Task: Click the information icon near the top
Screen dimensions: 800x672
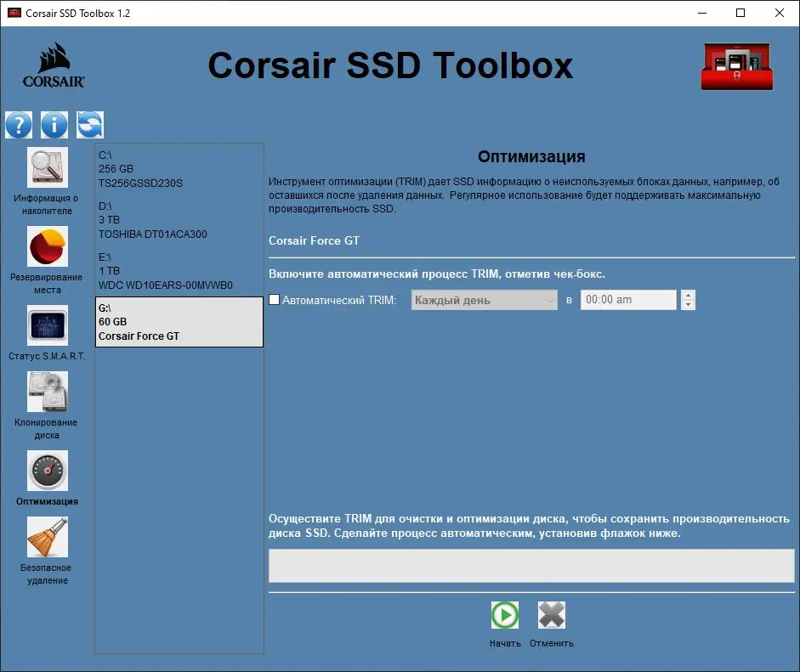Action: pyautogui.click(x=54, y=124)
